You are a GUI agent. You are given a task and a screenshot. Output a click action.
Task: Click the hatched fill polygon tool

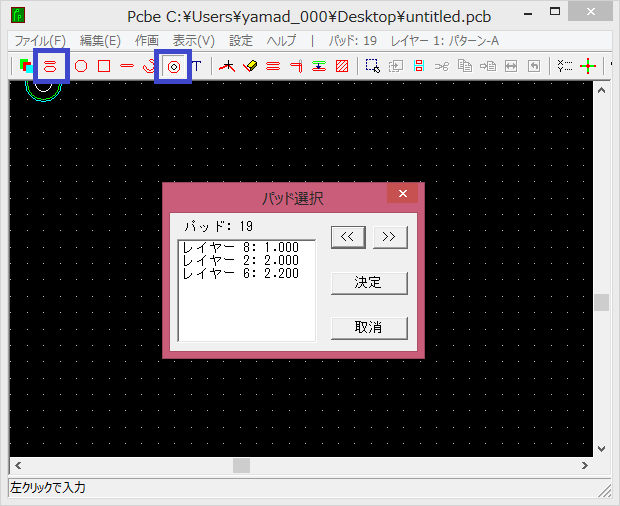tap(342, 66)
